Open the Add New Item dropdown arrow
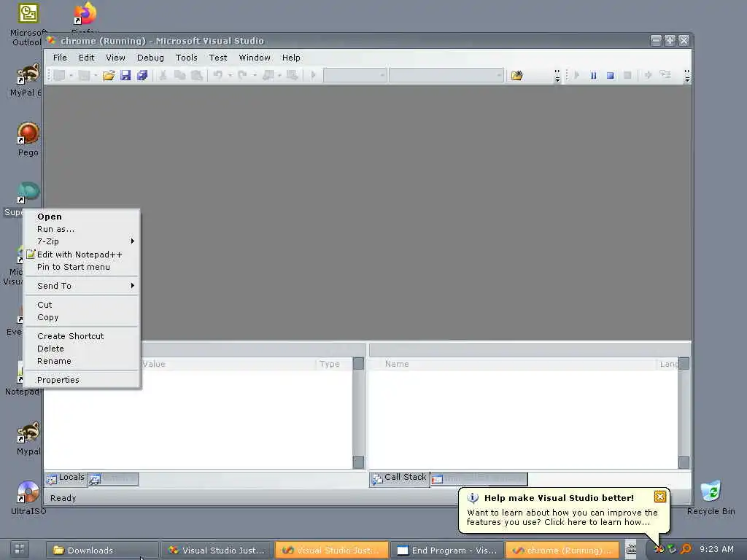747x560 pixels. [x=96, y=75]
